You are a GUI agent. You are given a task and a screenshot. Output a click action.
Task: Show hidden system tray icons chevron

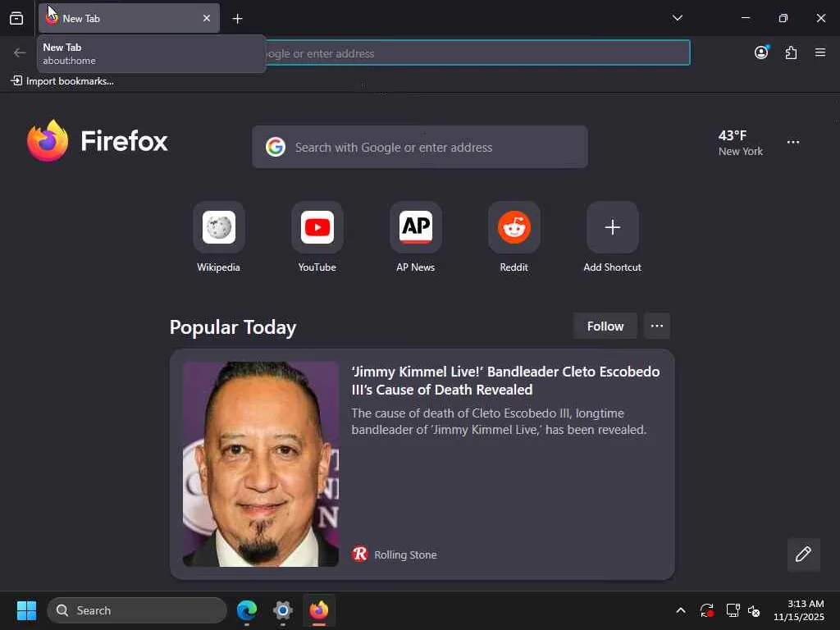tap(680, 610)
